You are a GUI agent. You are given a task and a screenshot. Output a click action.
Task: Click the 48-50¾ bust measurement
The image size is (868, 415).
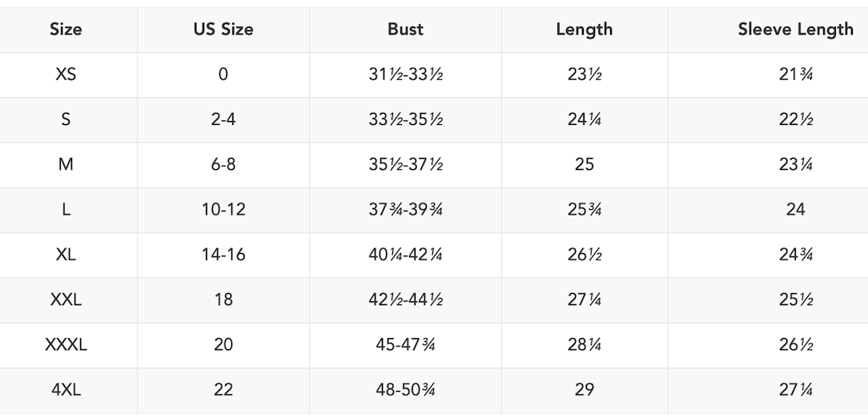coord(405,390)
